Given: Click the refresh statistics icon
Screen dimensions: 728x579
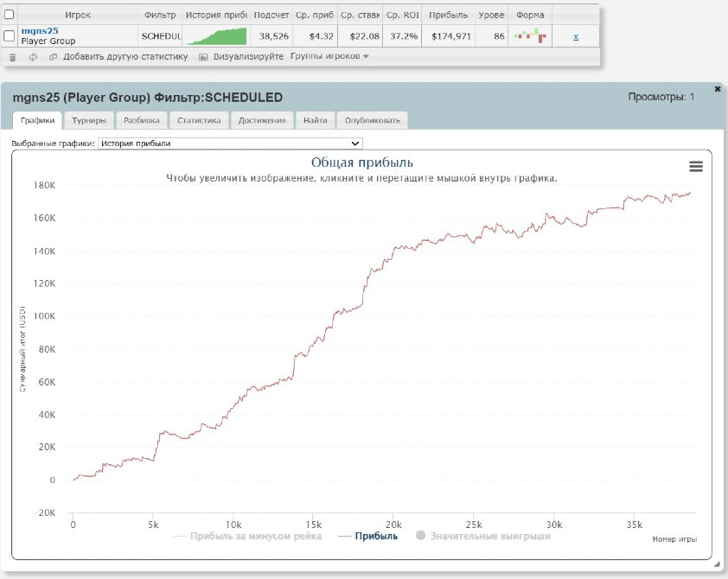Looking at the screenshot, I should point(33,57).
